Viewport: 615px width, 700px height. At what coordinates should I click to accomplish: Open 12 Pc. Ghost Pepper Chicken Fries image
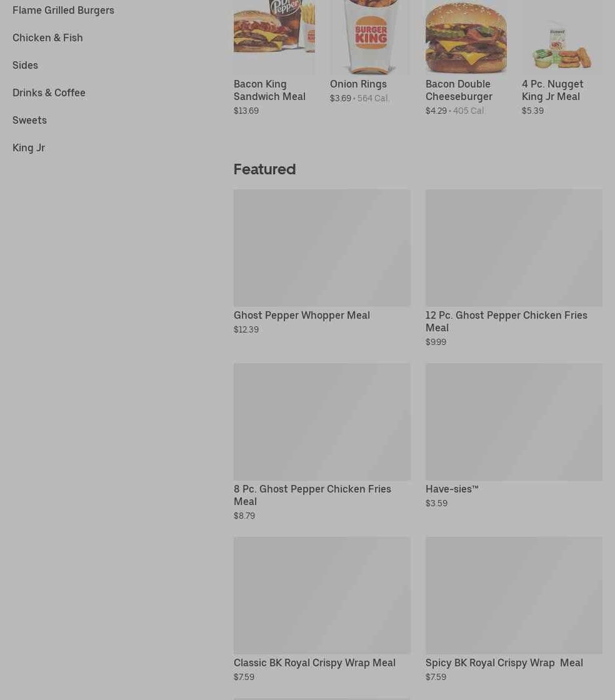[x=514, y=247]
